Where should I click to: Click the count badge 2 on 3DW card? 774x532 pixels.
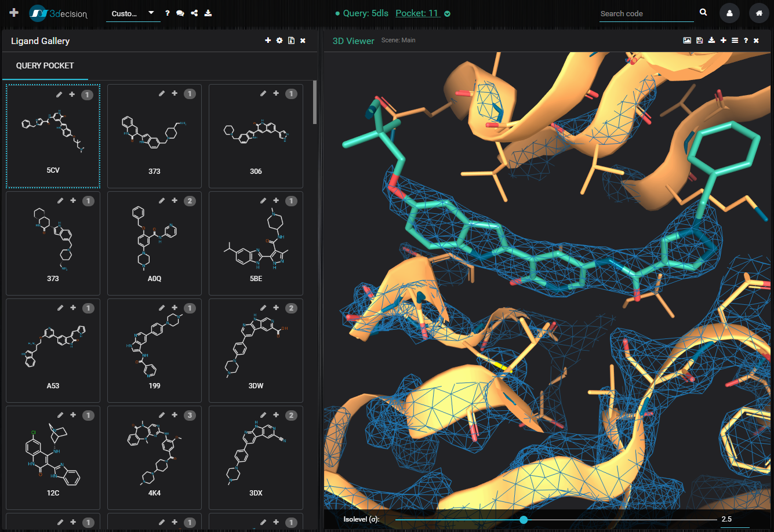coord(291,308)
